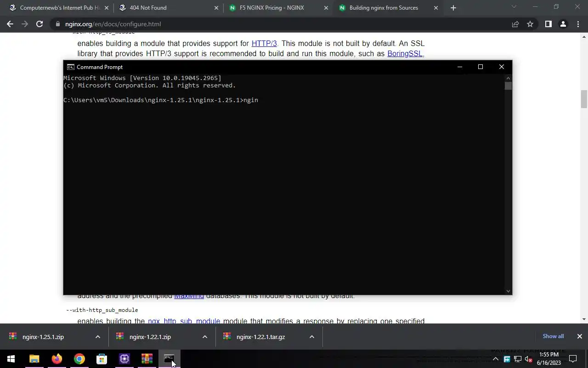Go back using the browser back arrow
This screenshot has width=588, height=368.
click(x=10, y=24)
